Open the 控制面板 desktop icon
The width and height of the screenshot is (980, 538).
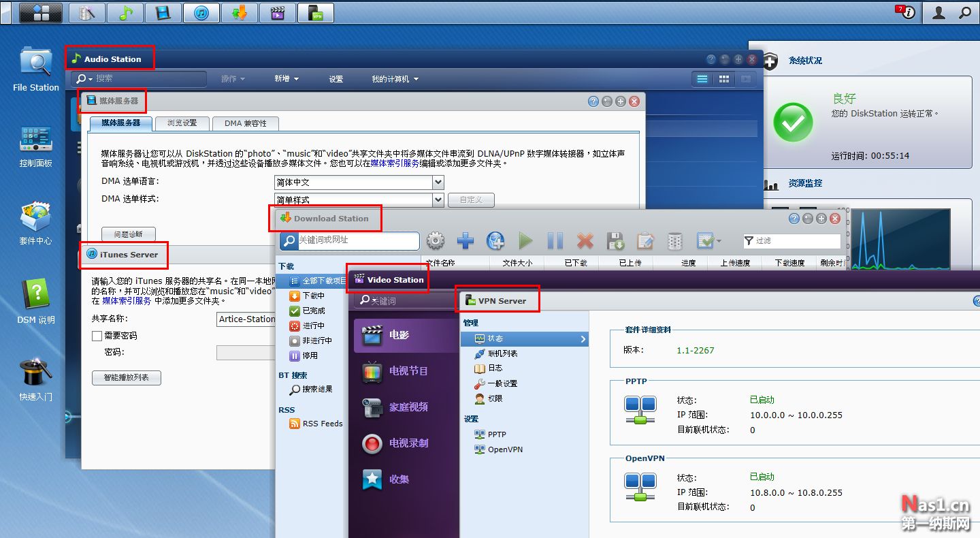(36, 146)
